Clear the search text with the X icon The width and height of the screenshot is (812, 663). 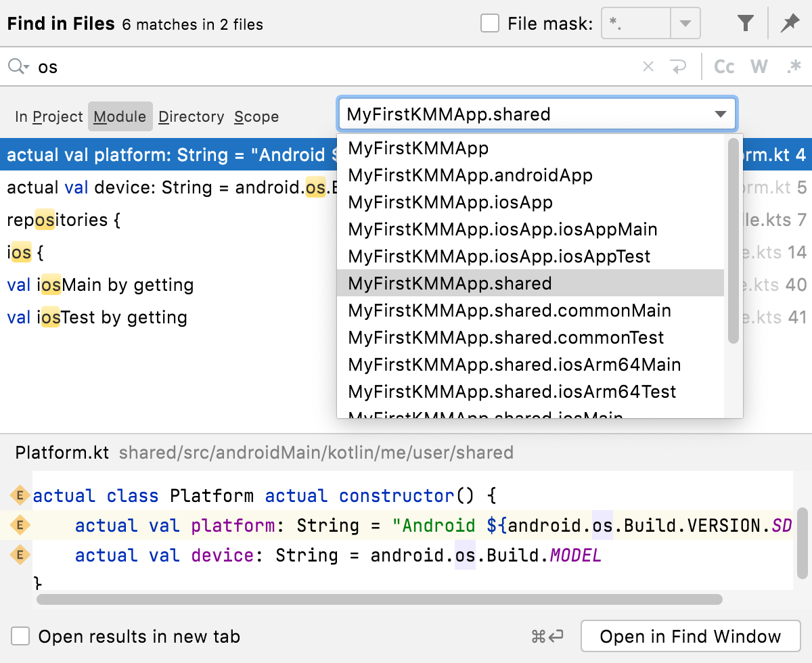tap(648, 67)
